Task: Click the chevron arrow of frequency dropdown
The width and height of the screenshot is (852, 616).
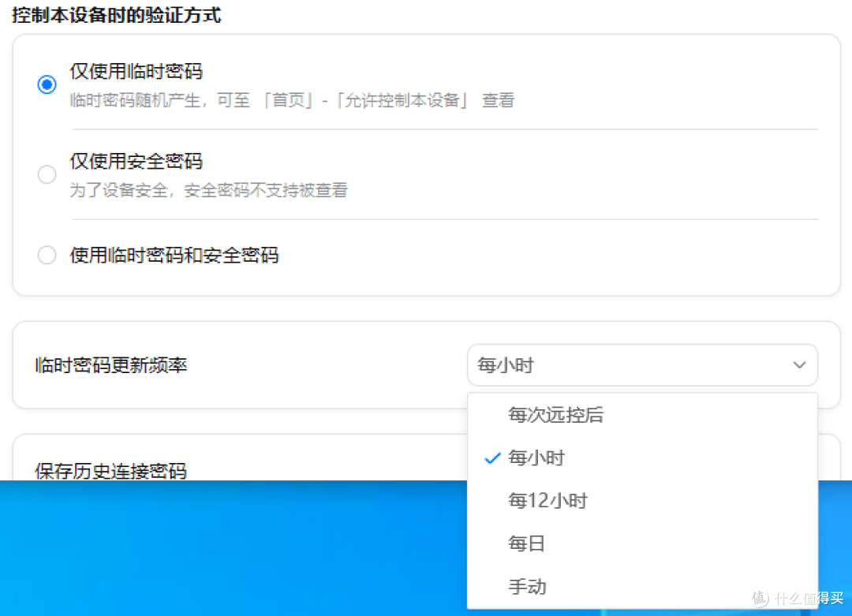Action: click(x=799, y=365)
